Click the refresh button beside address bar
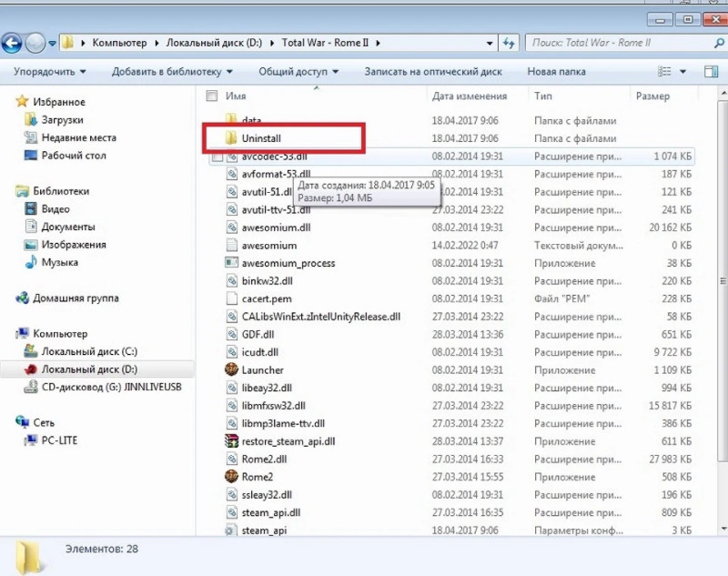Image resolution: width=728 pixels, height=576 pixels. click(511, 42)
